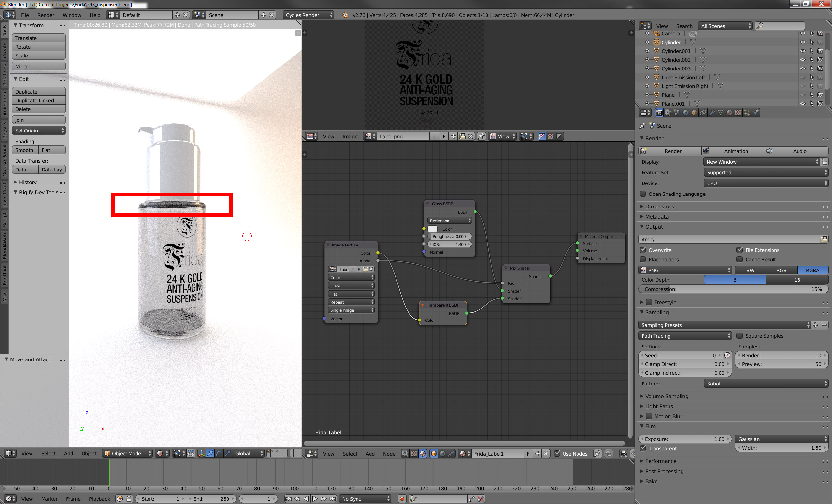Open the Object menu in the 3D view header
The height and width of the screenshot is (504, 832).
89,453
